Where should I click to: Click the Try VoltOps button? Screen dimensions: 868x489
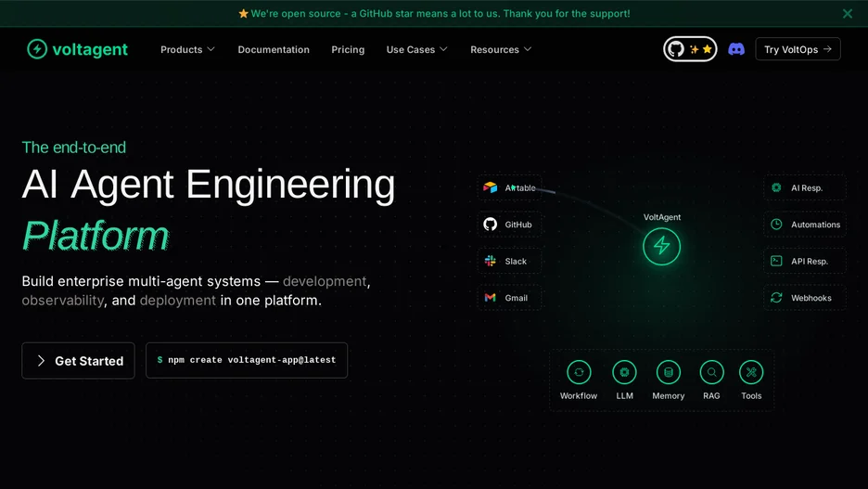tap(798, 49)
